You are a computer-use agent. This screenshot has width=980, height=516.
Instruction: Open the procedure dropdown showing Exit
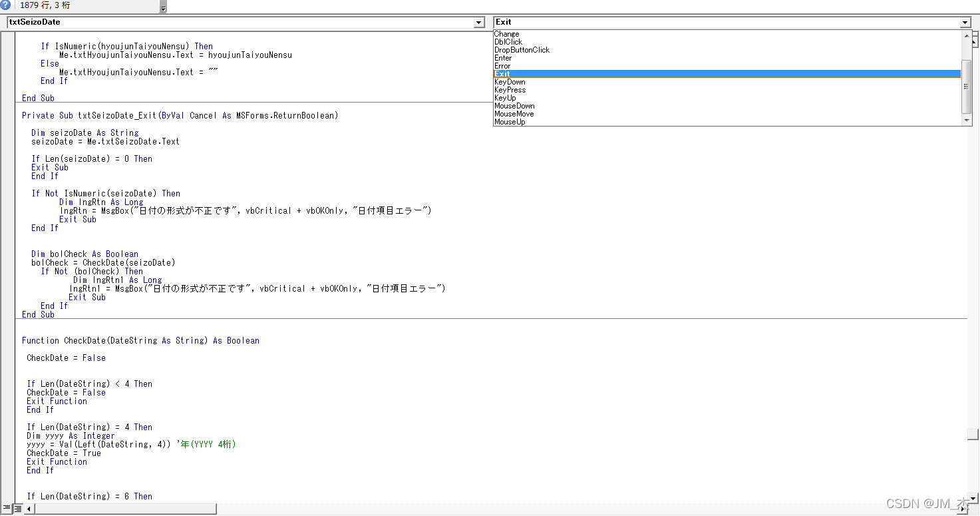point(965,22)
